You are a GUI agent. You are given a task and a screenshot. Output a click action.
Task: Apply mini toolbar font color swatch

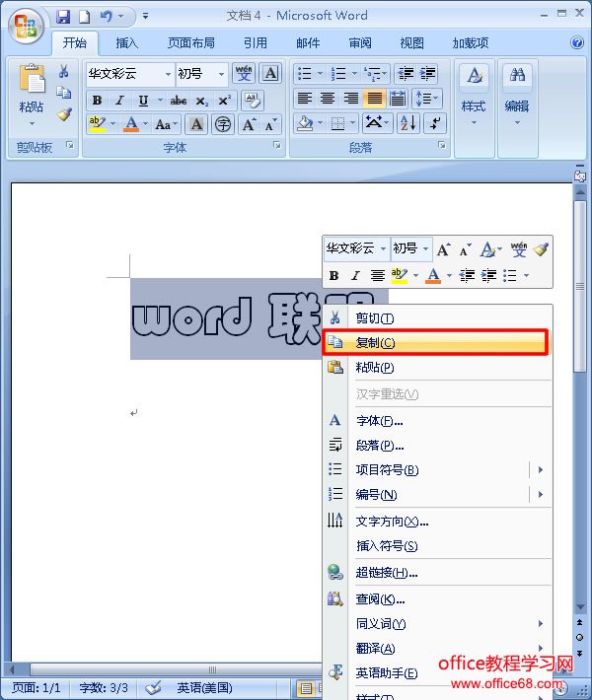(x=433, y=275)
